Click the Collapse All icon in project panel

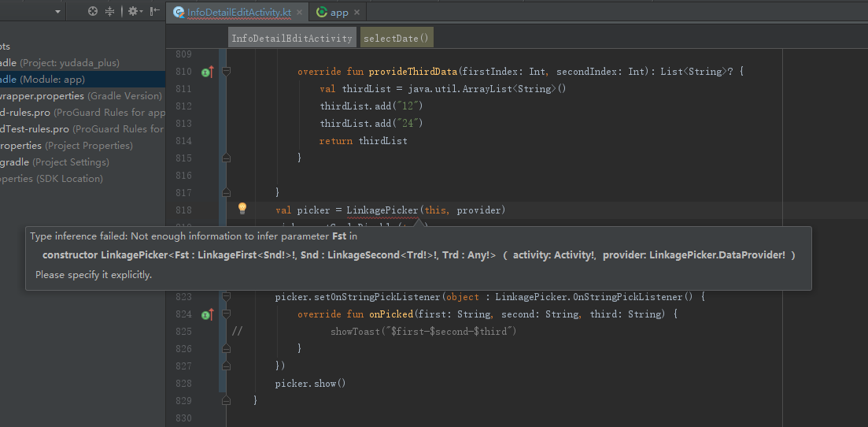tap(109, 11)
